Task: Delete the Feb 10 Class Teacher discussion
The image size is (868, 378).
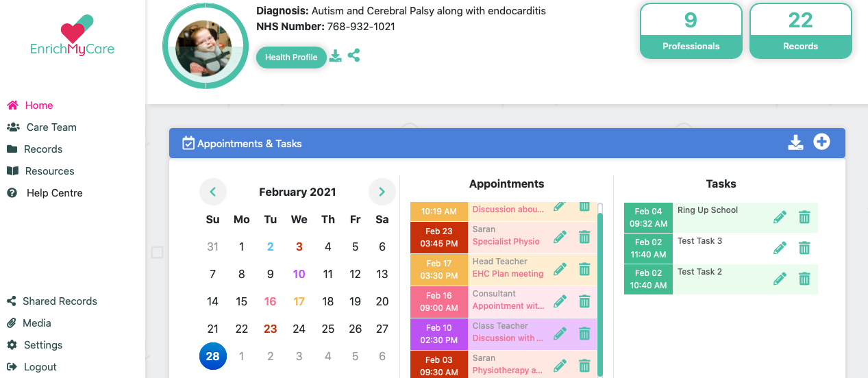Action: 584,333
